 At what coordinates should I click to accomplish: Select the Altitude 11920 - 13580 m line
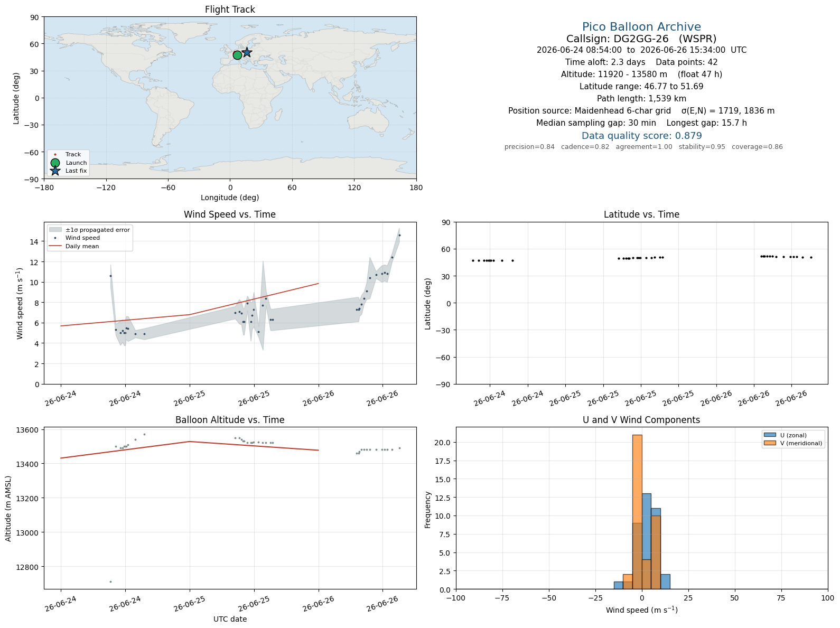click(x=641, y=74)
